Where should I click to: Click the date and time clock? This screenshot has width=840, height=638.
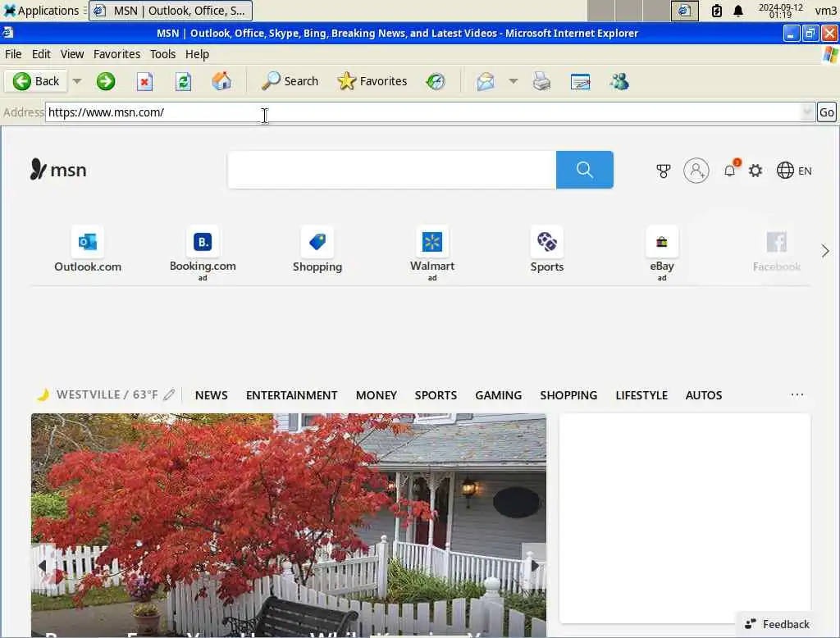[780, 11]
